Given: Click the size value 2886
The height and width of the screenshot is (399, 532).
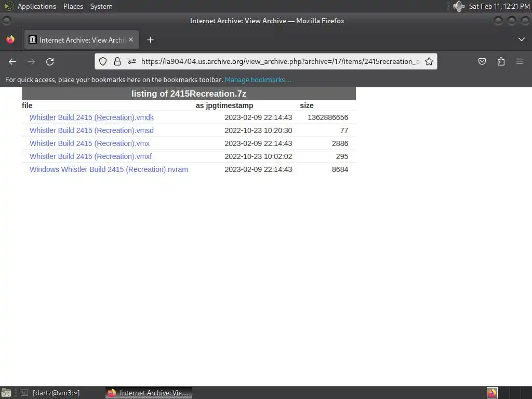Looking at the screenshot, I should (x=340, y=143).
